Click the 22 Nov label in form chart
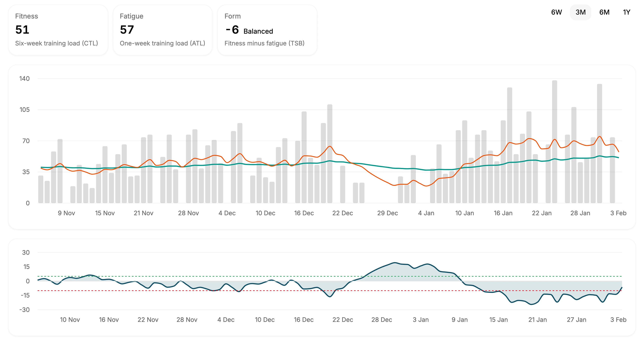Viewport: 644px width, 340px height. [x=148, y=319]
